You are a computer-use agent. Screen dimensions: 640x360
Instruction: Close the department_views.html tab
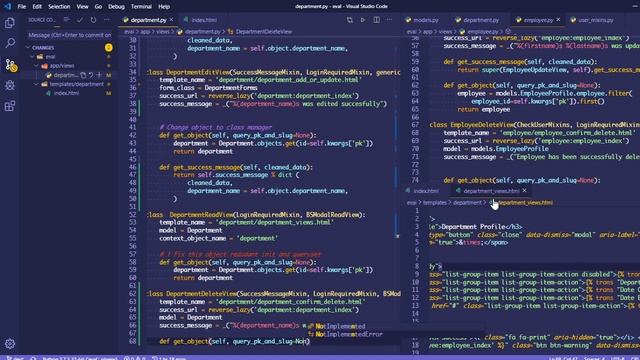(x=524, y=191)
